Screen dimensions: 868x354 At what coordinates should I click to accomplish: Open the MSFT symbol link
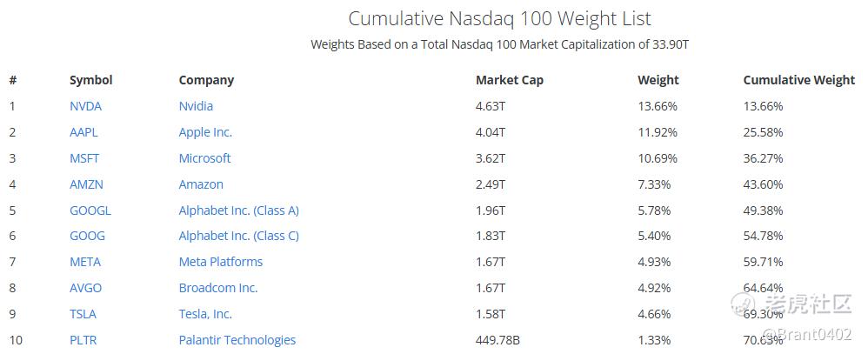pos(84,158)
